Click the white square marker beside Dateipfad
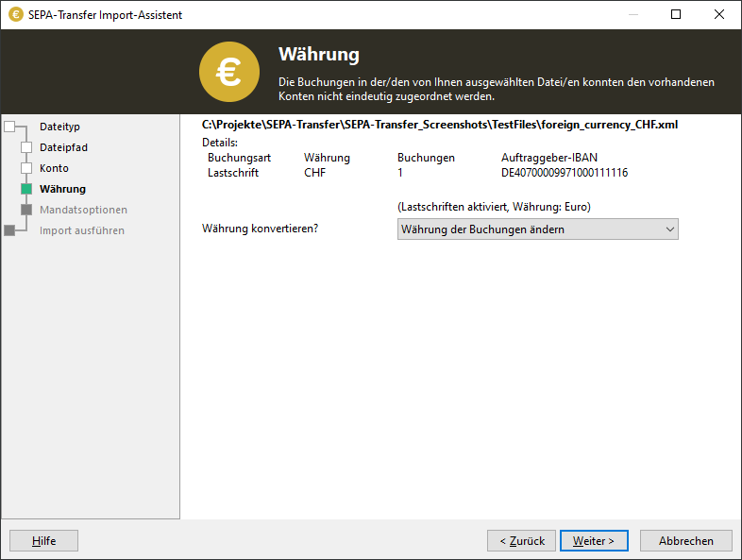This screenshot has height=560, width=742. pos(26,147)
